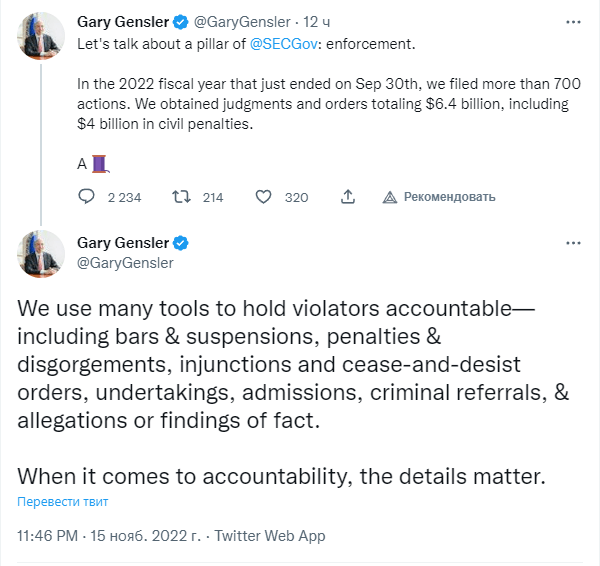Like the enforcement tweet
This screenshot has width=600, height=566.
pos(264,197)
